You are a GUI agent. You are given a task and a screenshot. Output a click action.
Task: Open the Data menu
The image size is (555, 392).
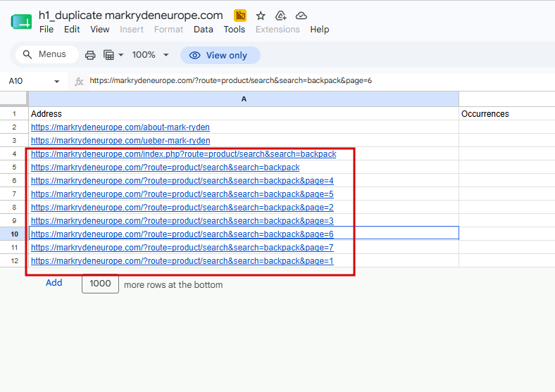pos(203,30)
